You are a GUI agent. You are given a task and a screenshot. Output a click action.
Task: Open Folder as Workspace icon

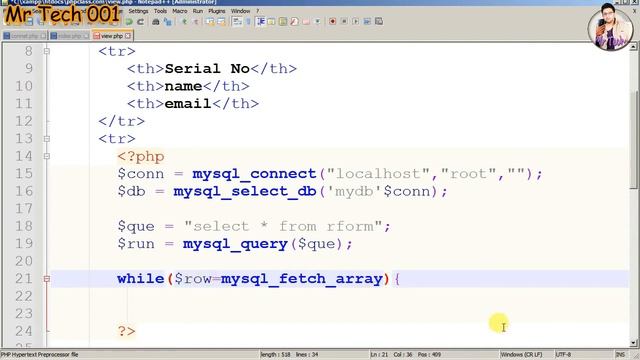click(x=306, y=22)
